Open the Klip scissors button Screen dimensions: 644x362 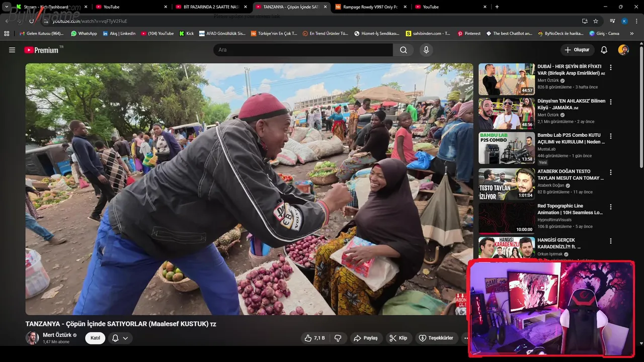coord(398,338)
